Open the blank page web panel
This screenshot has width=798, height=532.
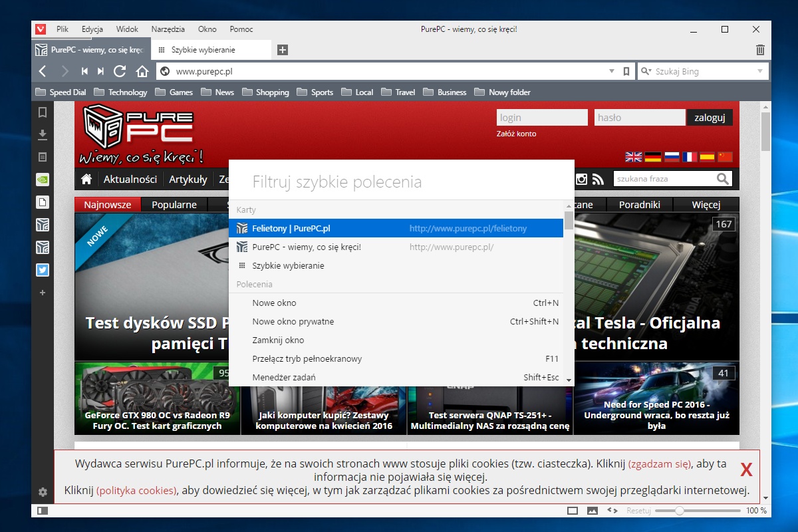tap(43, 202)
